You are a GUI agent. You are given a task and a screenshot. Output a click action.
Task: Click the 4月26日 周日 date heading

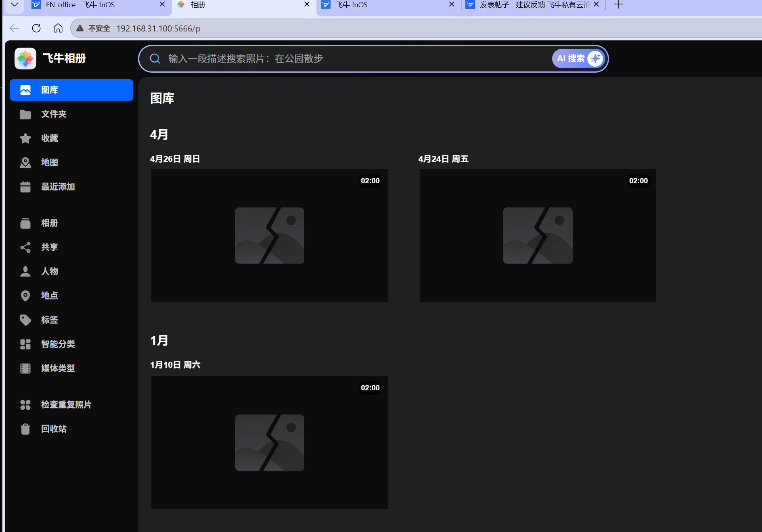(x=175, y=159)
